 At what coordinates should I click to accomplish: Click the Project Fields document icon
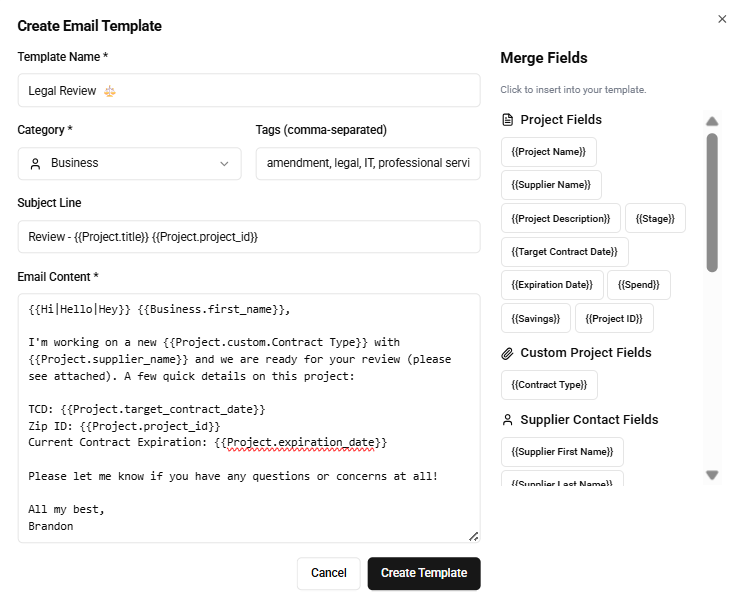tap(507, 120)
